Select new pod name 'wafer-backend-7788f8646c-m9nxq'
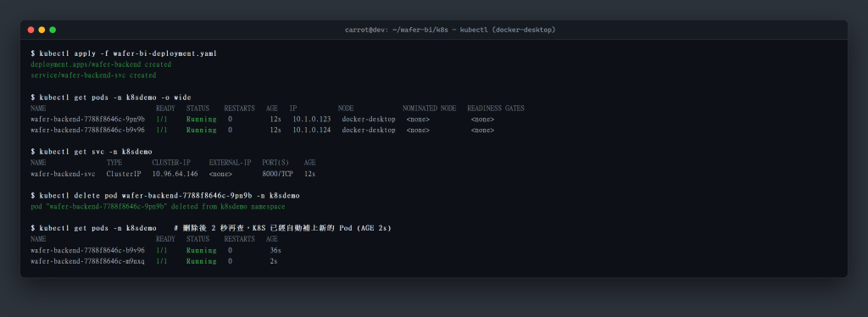The image size is (868, 317). 87,261
